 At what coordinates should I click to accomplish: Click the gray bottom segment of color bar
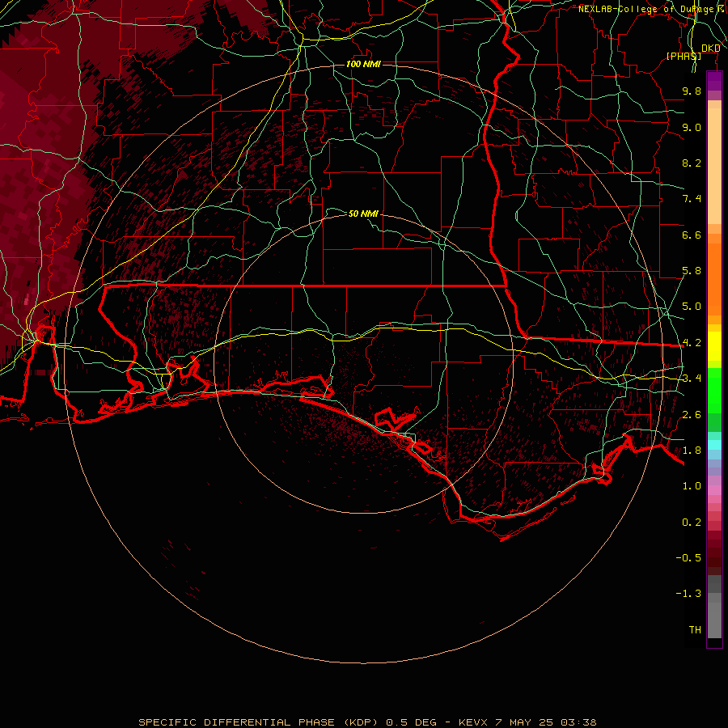714,616
